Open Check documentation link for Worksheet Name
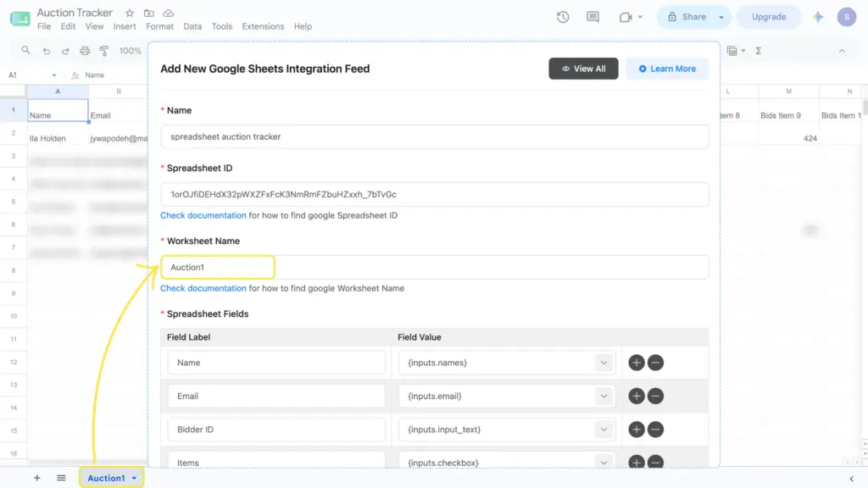868x488 pixels. coord(203,288)
